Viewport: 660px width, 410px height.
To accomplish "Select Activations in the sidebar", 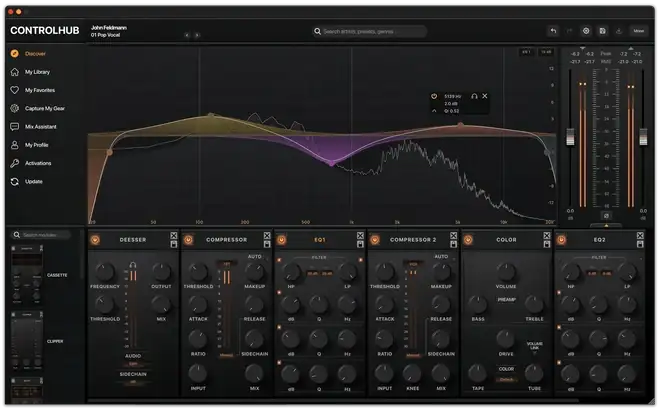I will 38,163.
